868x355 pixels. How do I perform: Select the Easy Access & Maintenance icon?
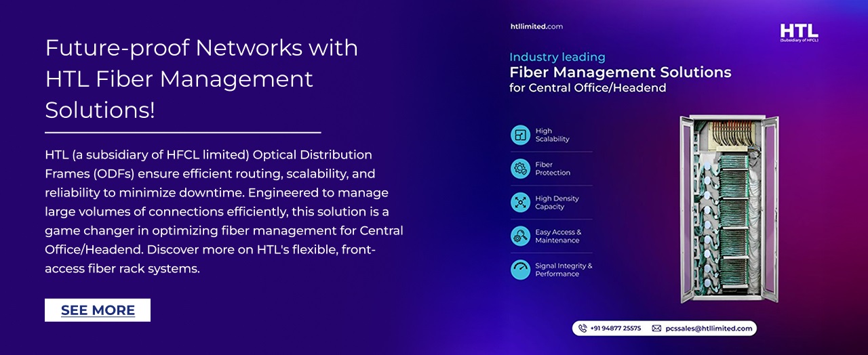coord(520,236)
